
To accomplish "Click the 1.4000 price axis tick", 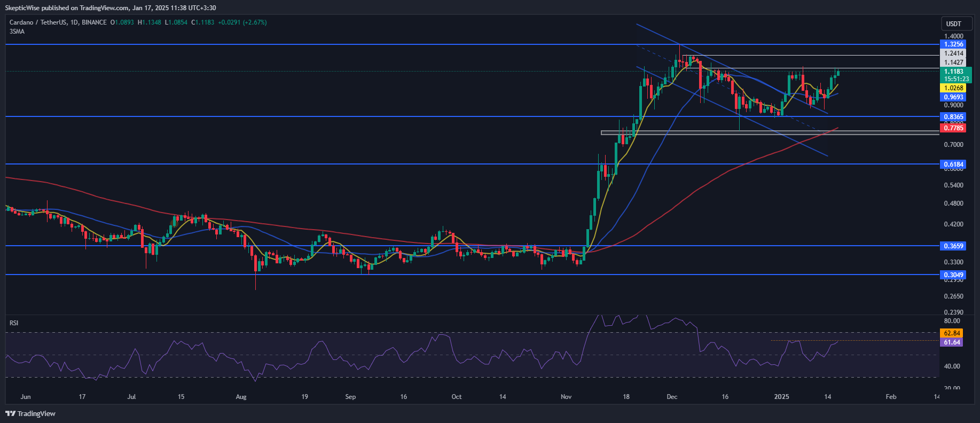I will [954, 36].
